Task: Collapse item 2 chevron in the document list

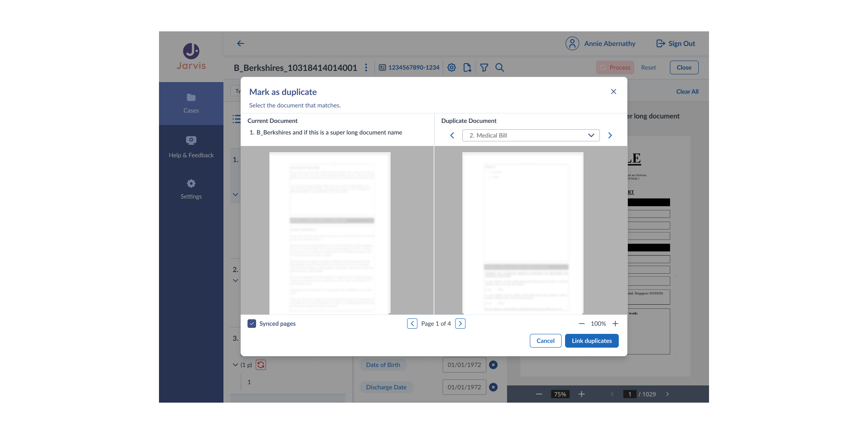Action: coord(235,281)
